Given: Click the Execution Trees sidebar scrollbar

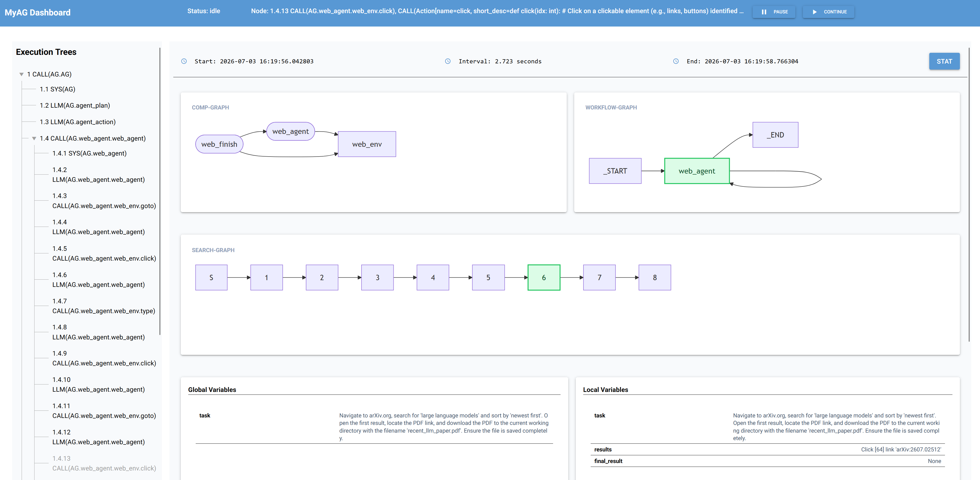Looking at the screenshot, I should [x=160, y=191].
